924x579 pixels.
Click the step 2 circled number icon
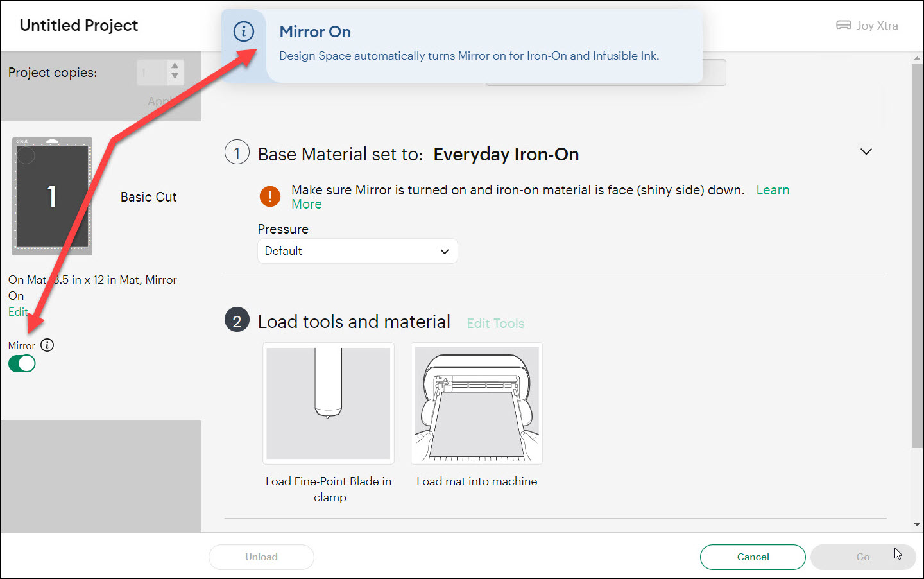pos(237,320)
